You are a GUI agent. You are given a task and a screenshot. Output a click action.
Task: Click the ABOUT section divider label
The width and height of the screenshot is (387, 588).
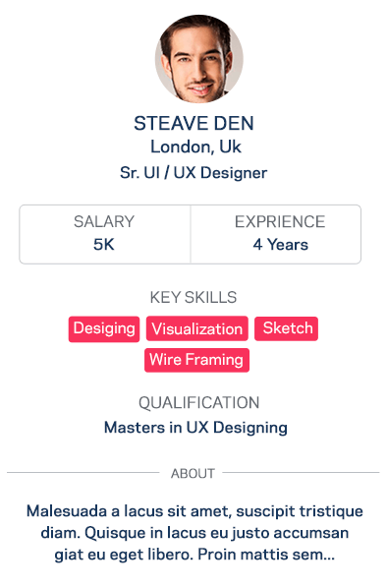coord(193,473)
